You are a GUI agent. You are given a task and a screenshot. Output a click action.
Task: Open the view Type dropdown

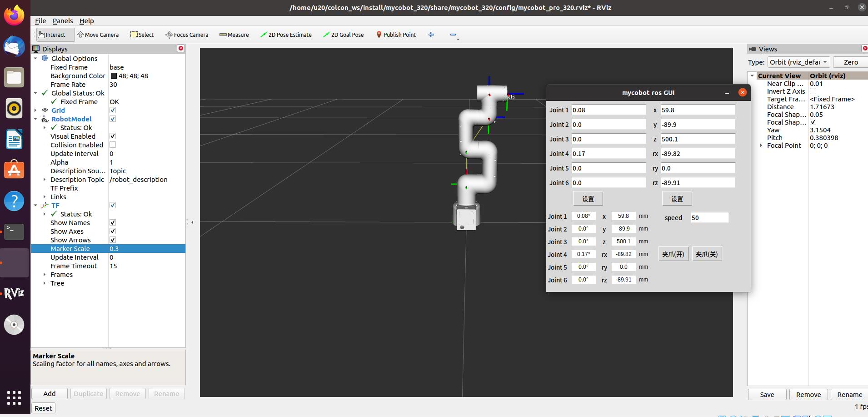[798, 62]
